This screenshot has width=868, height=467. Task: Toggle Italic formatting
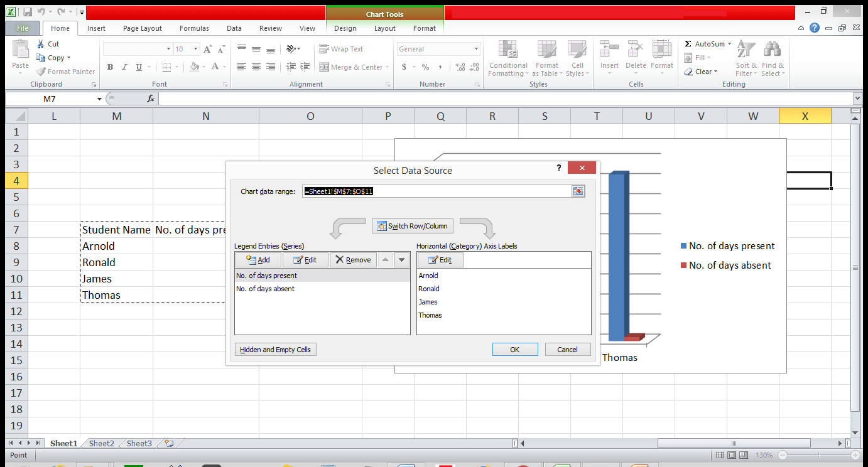(124, 67)
